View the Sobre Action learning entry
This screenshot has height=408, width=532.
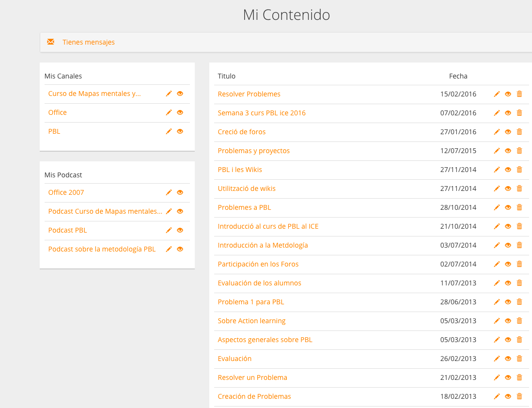coord(508,321)
